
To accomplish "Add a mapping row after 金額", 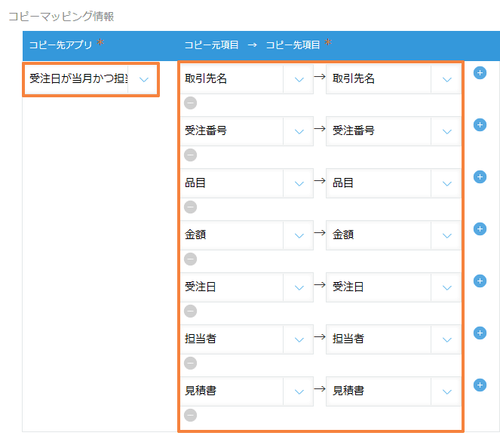I will click(480, 229).
